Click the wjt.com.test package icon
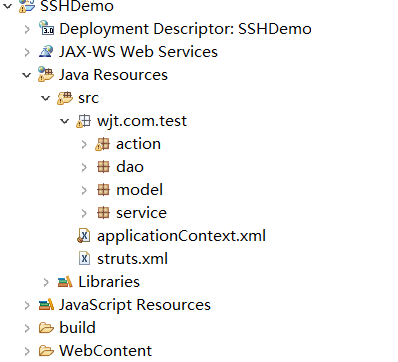The image size is (398, 362). coord(84,121)
